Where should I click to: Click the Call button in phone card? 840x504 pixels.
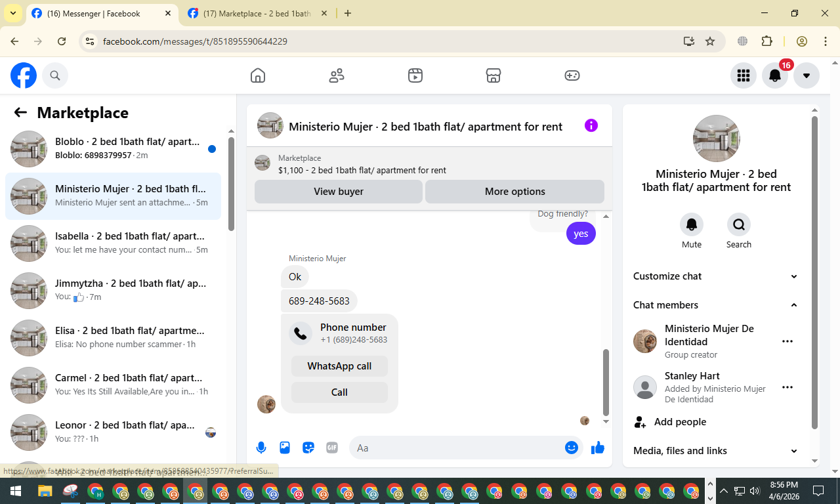click(x=339, y=392)
